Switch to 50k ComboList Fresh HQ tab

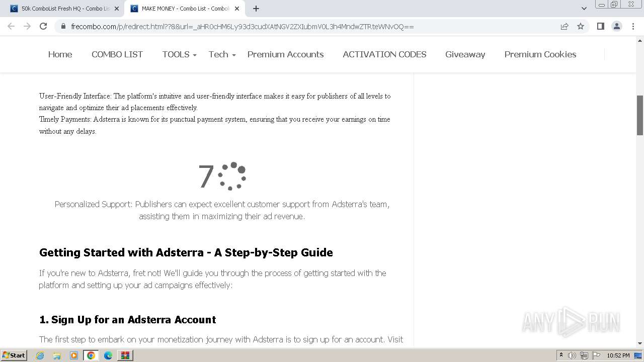pos(64,9)
